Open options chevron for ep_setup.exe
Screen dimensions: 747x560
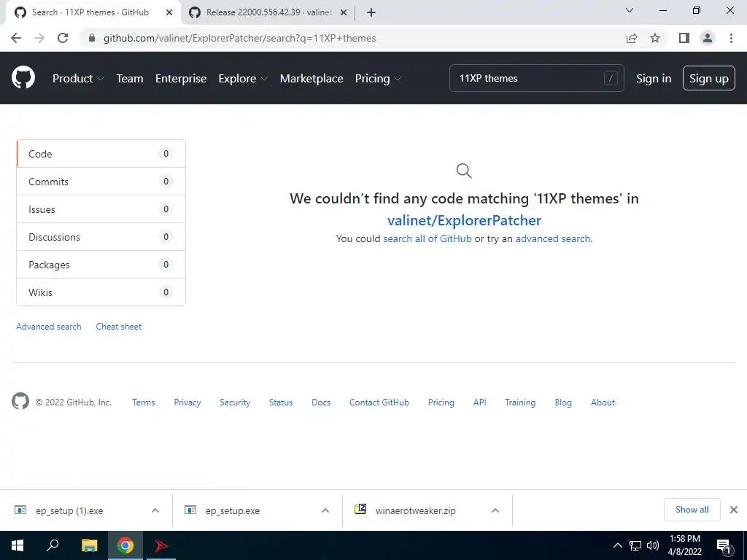pos(325,510)
